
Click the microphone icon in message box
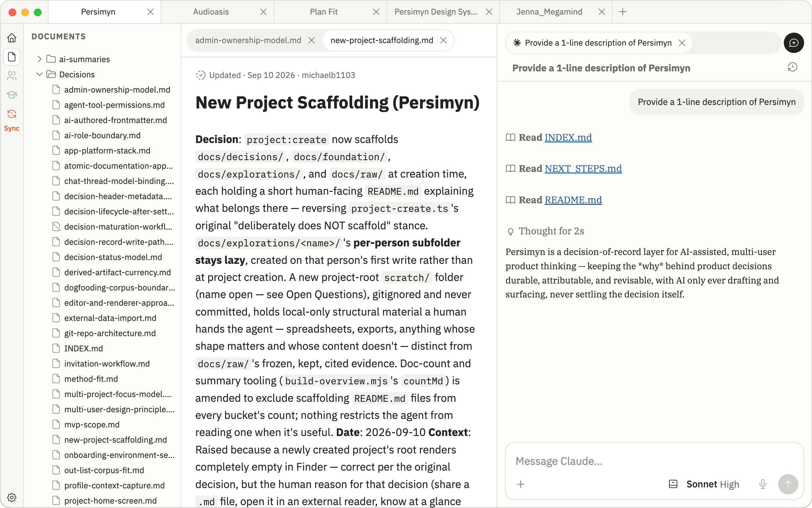pos(763,484)
